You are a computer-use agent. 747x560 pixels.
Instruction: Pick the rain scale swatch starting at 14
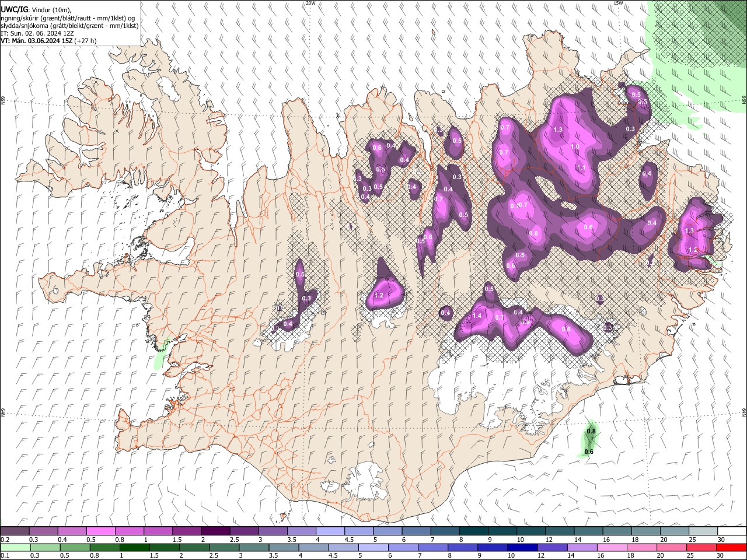point(582,547)
